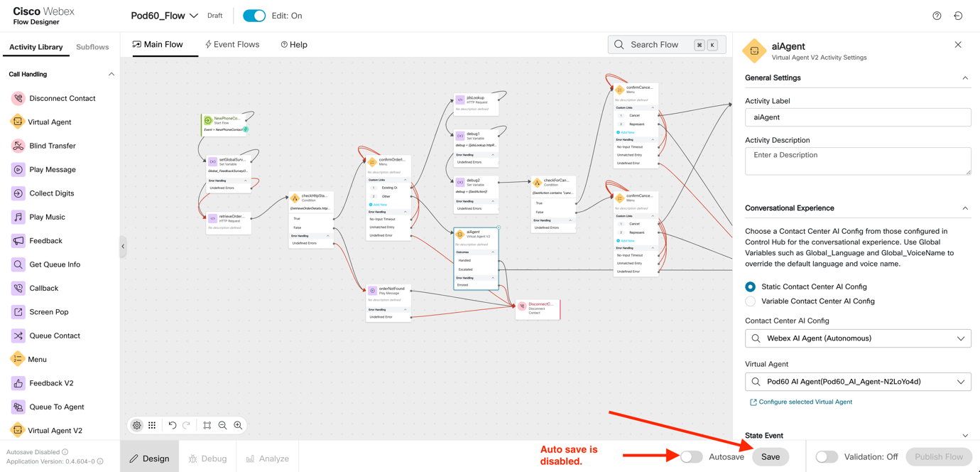Select the Blind Transfer activity icon
This screenshot has height=472, width=980.
point(18,146)
